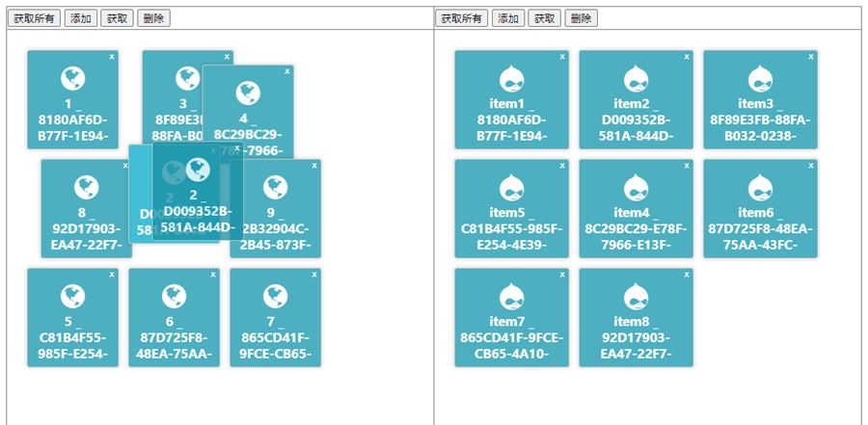The image size is (868, 425).
Task: Close card 3 with its x
Action: point(227,57)
